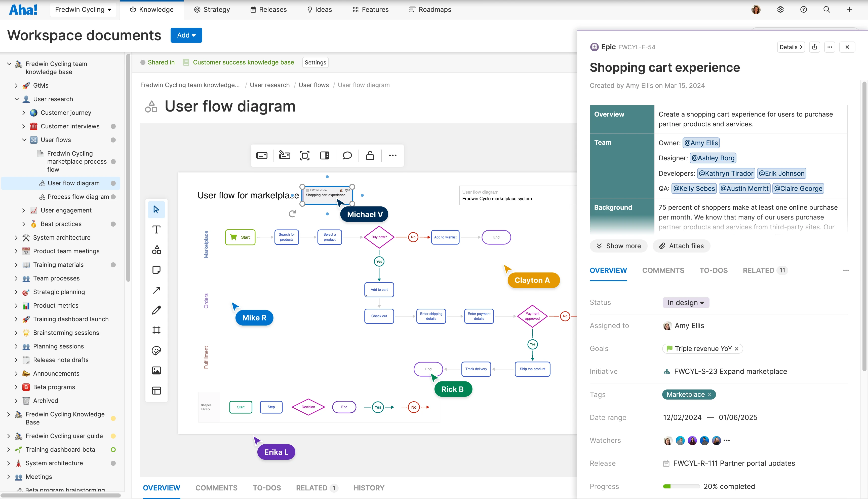
Task: Click the share icon in epic panel
Action: tap(815, 47)
